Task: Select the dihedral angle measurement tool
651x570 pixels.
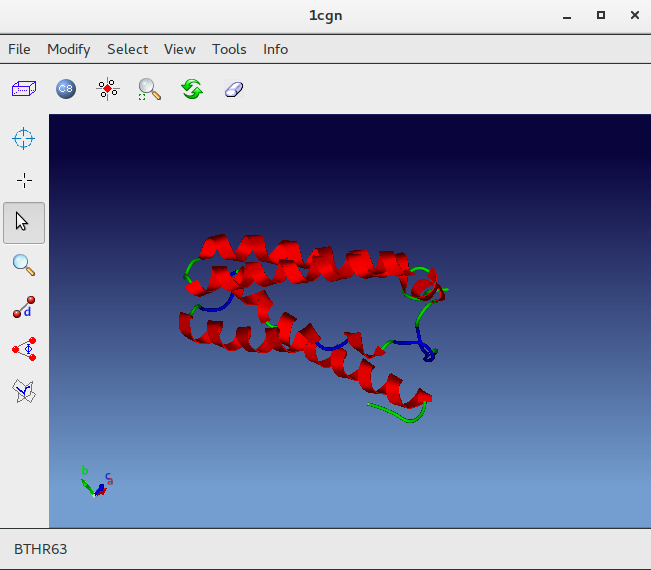Action: (24, 391)
